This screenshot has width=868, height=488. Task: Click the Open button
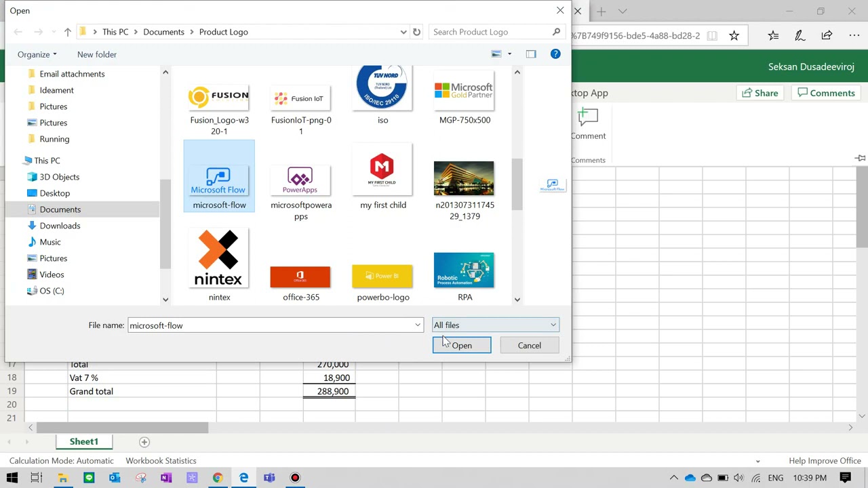click(462, 346)
